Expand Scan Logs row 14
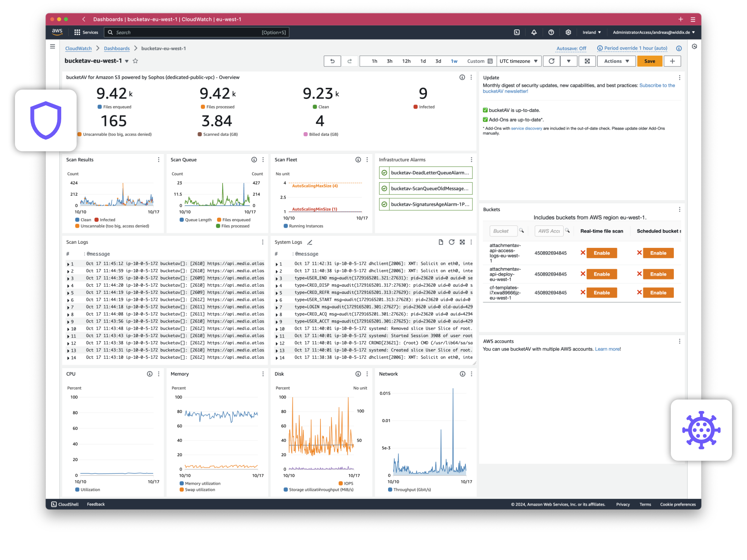Viewport: 747px width, 560px height. (x=68, y=358)
